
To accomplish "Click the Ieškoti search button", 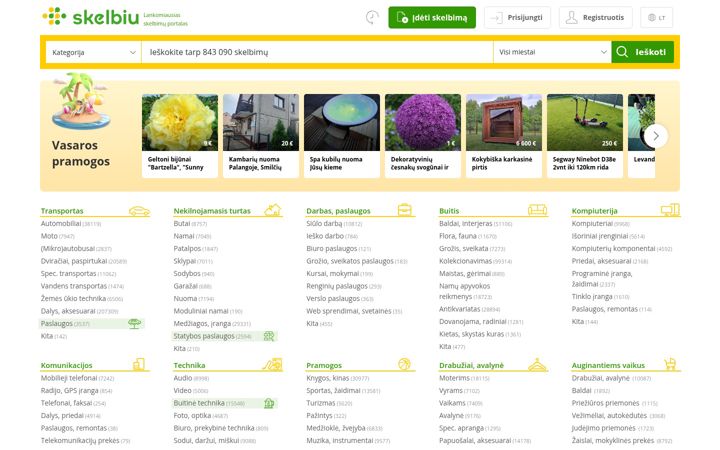I will point(642,52).
